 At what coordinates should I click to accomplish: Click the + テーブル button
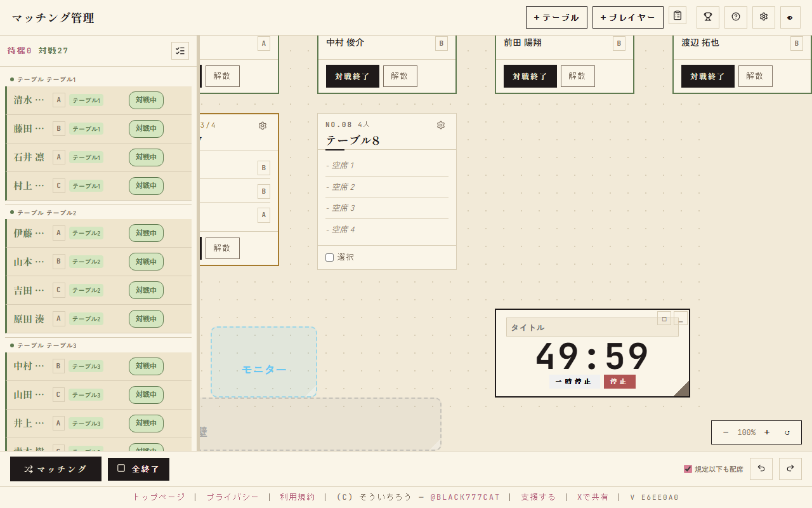tap(556, 18)
